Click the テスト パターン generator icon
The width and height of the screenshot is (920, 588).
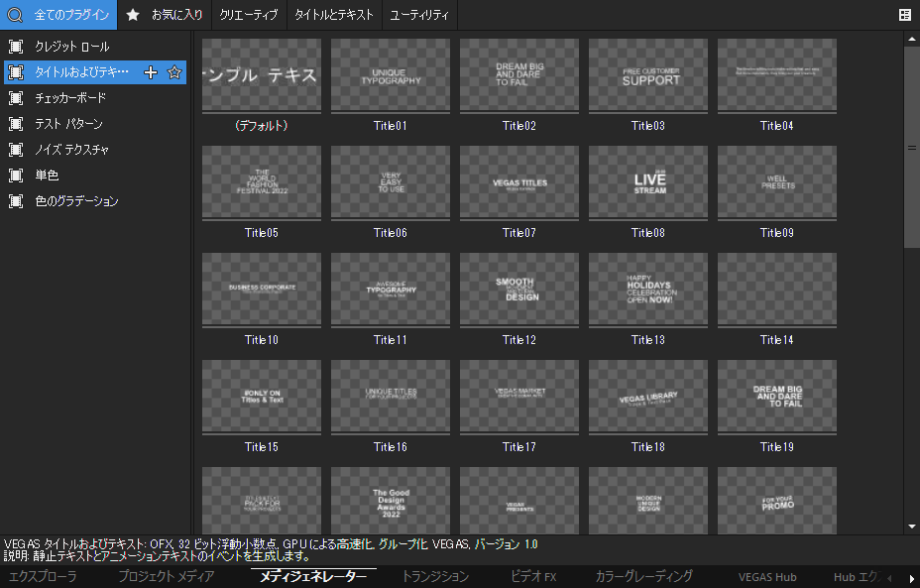16,124
